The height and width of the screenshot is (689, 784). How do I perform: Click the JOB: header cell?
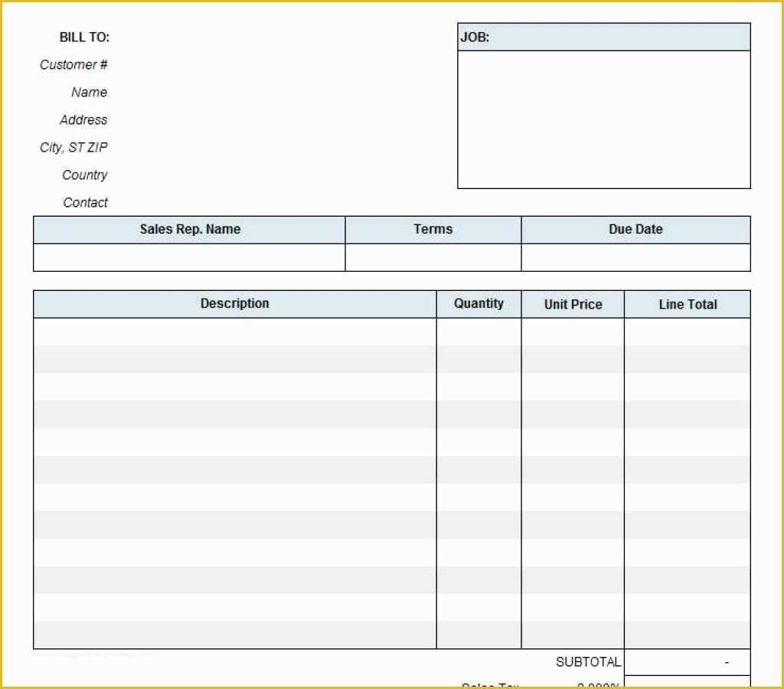(604, 37)
